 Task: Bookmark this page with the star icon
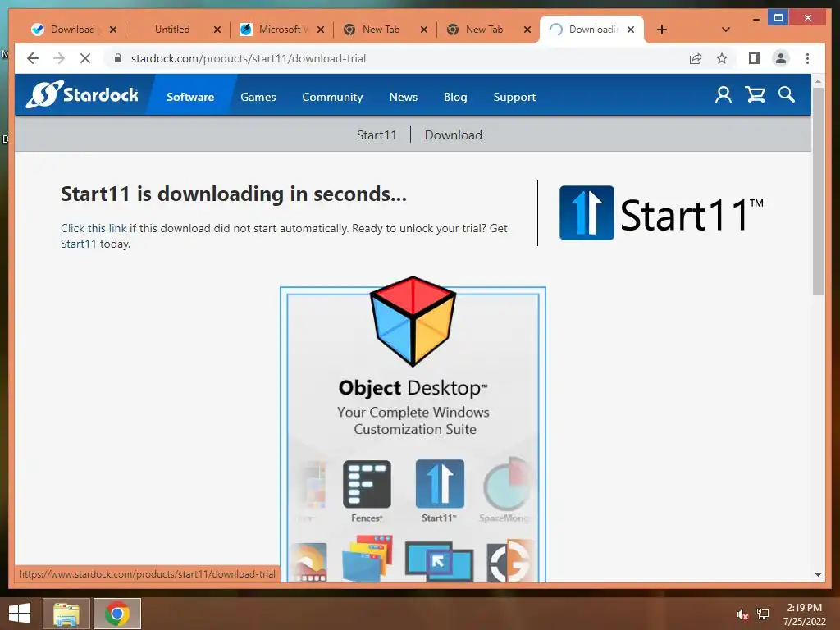(722, 58)
